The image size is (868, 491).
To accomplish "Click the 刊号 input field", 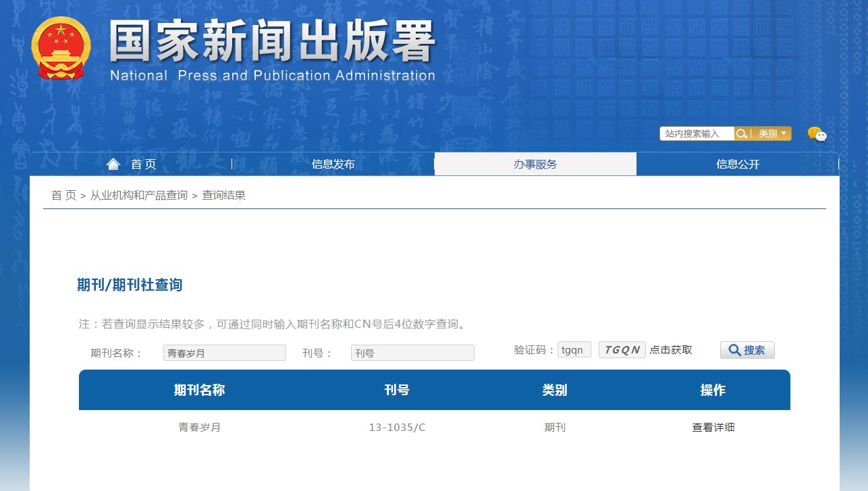I will [412, 352].
